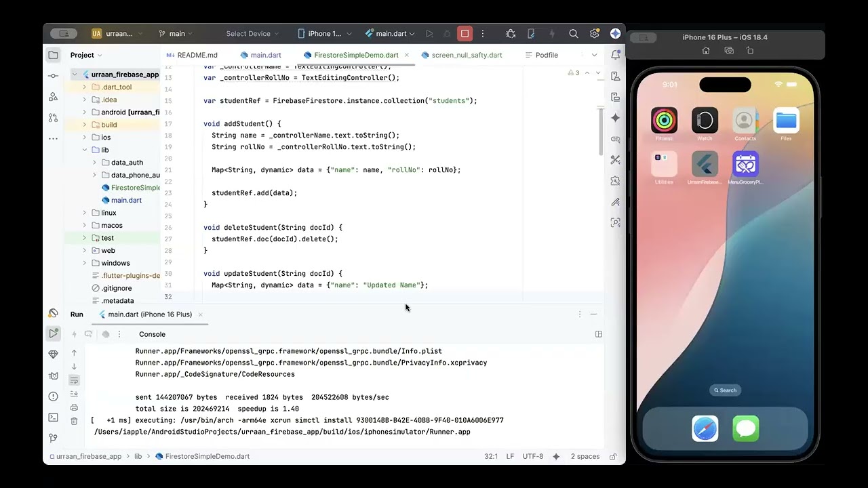The height and width of the screenshot is (488, 868).
Task: Open the Gemini AI icon in top toolbar
Action: 616,33
